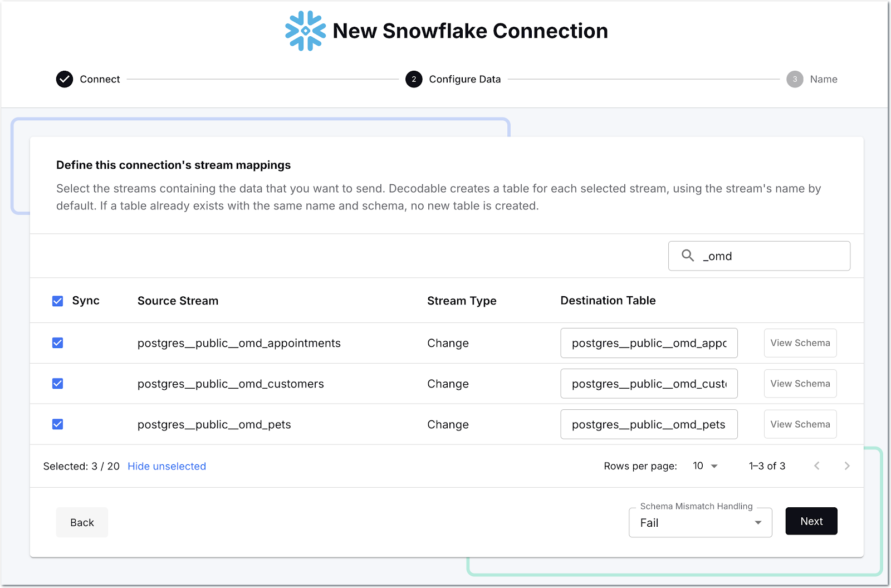
Task: Open the Rows per page dropdown
Action: point(705,466)
